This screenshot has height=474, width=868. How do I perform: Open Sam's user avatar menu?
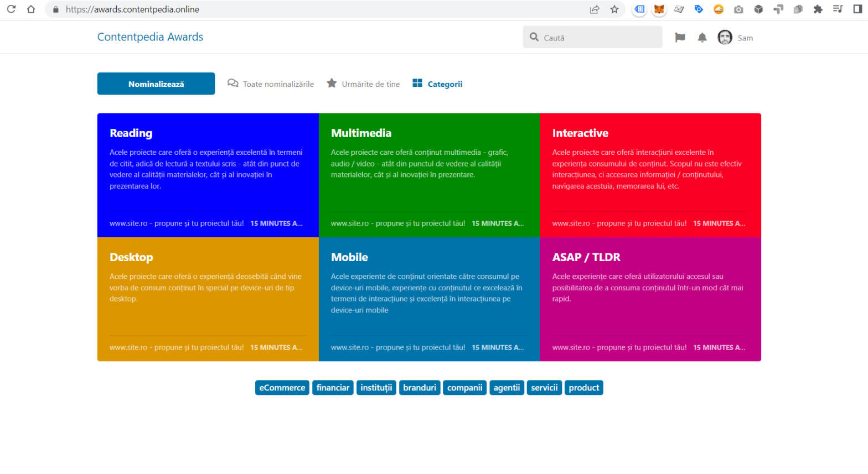pyautogui.click(x=725, y=38)
